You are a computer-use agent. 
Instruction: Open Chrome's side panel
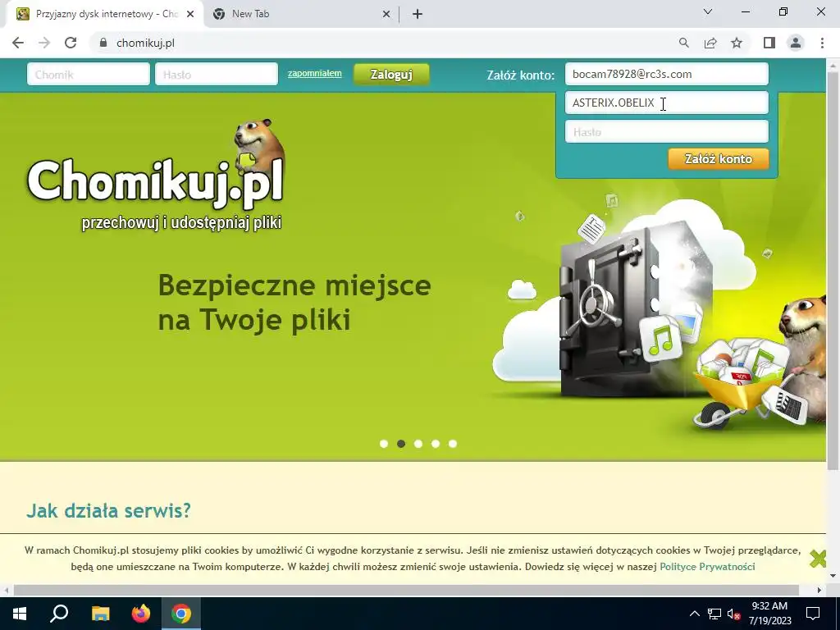769,43
